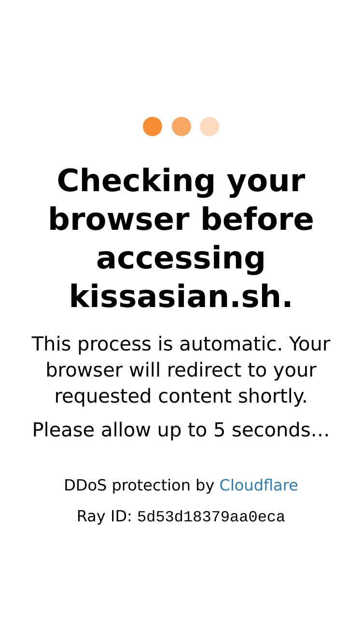Image resolution: width=362 pixels, height=644 pixels.
Task: Click the kissasian.sh. domain text
Action: [181, 296]
